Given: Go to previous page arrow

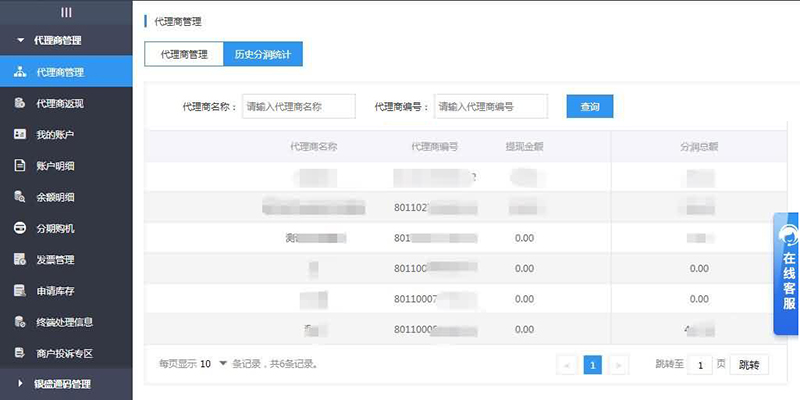Looking at the screenshot, I should click(567, 365).
